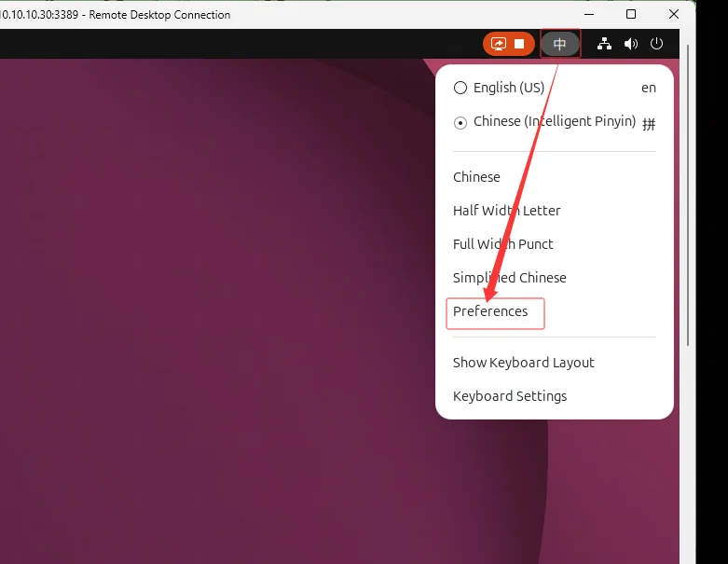Click the volume speaker icon
Viewport: 728px width, 564px height.
click(x=630, y=44)
